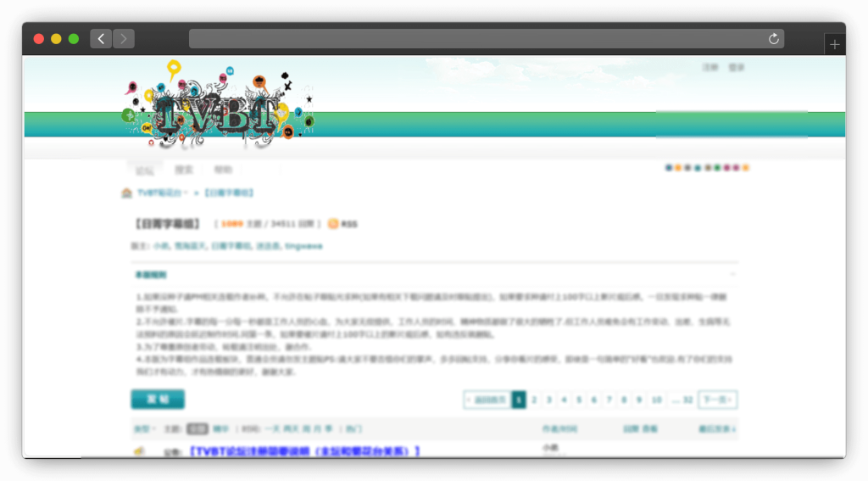Sort by 最后发表 column header
Viewport: 868px width, 481px height.
[x=717, y=429]
